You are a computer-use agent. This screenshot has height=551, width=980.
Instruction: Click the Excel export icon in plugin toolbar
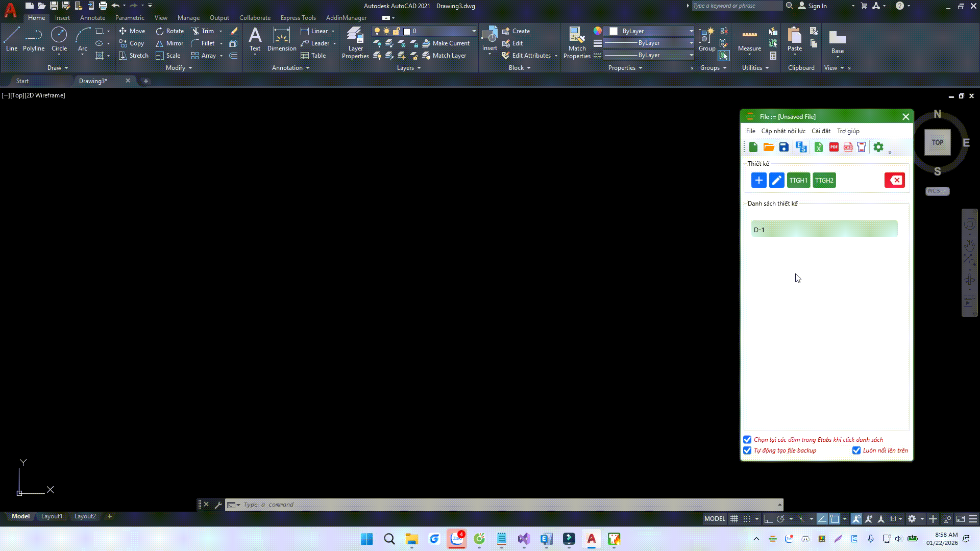[x=818, y=147]
